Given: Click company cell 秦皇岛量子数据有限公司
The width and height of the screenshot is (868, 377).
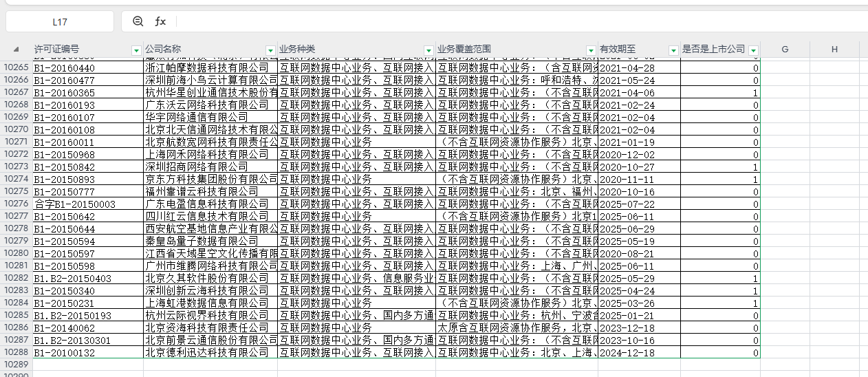Looking at the screenshot, I should [210, 241].
